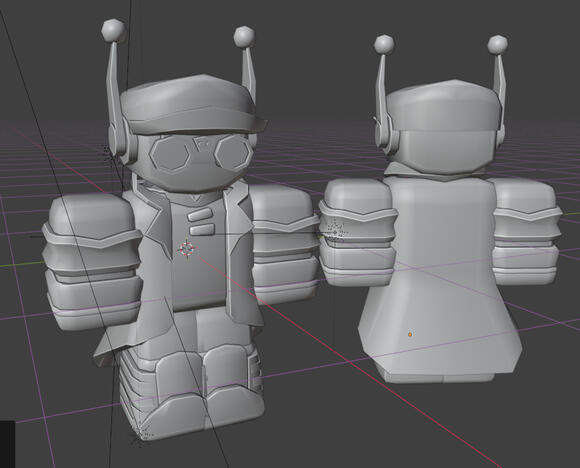
Task: Select right model's left antenna ball
Action: 384,44
